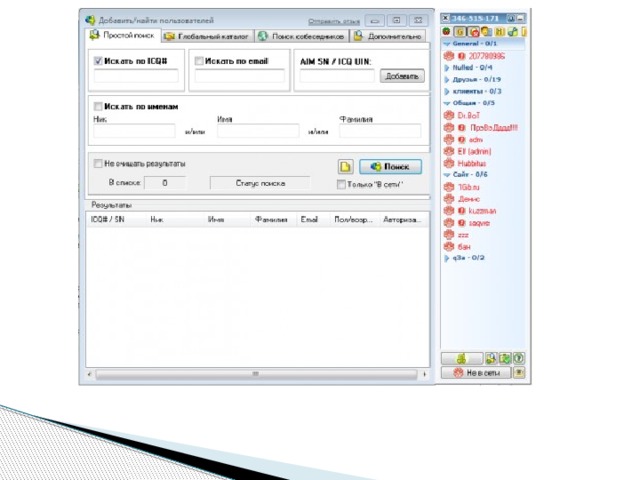This screenshot has height=480, width=640.
Task: Switch to the Глобальный каталог tab
Action: [207, 36]
